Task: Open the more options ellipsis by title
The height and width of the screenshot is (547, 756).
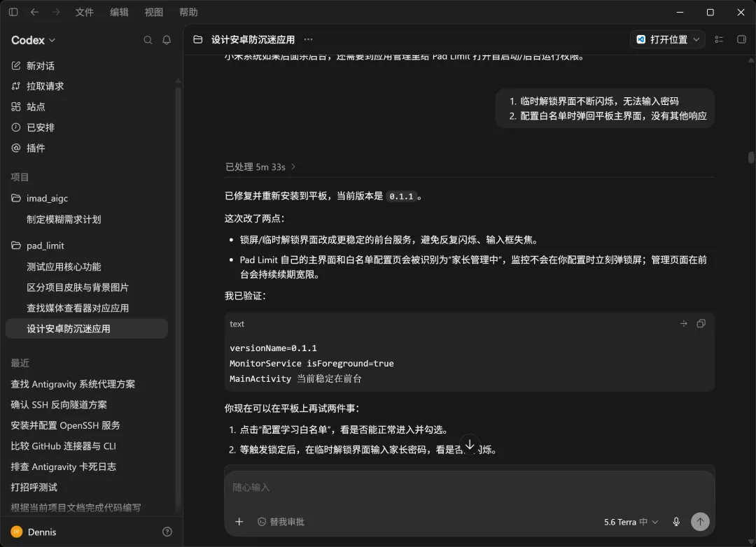Action: [309, 39]
